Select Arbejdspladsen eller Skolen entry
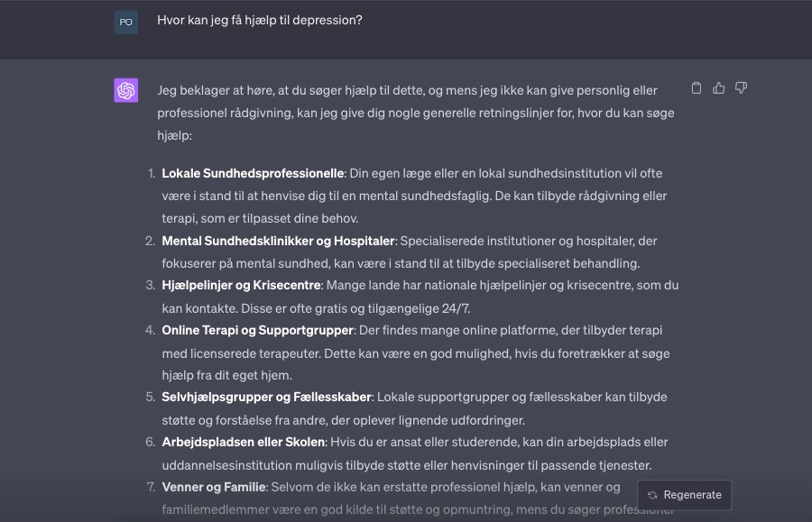Screen dimensions: 812x522 point(242,442)
